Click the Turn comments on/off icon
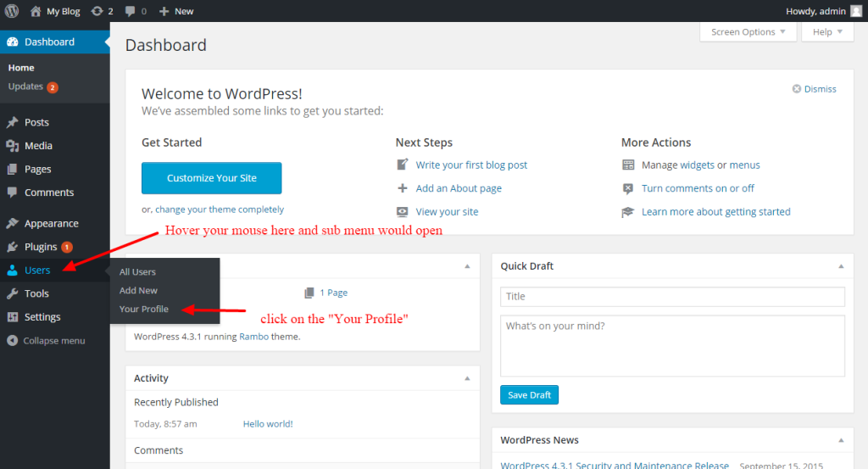This screenshot has height=469, width=868. [628, 189]
